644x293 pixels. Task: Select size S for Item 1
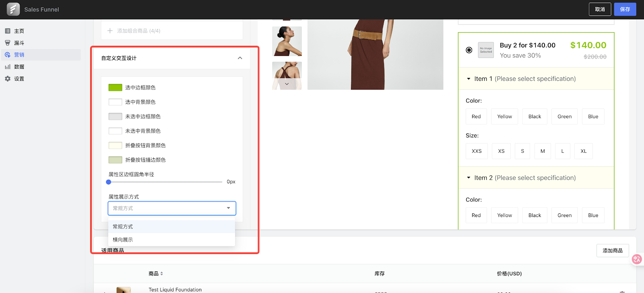click(x=522, y=151)
